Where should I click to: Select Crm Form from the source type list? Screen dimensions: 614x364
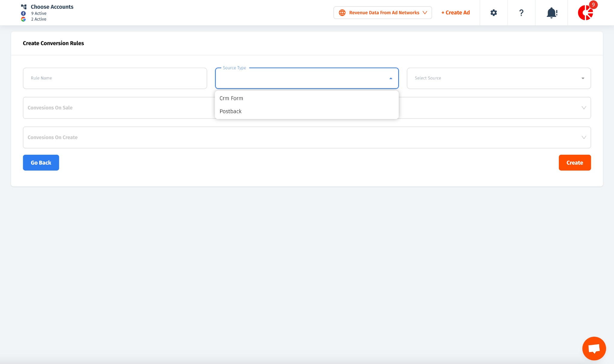(x=231, y=98)
